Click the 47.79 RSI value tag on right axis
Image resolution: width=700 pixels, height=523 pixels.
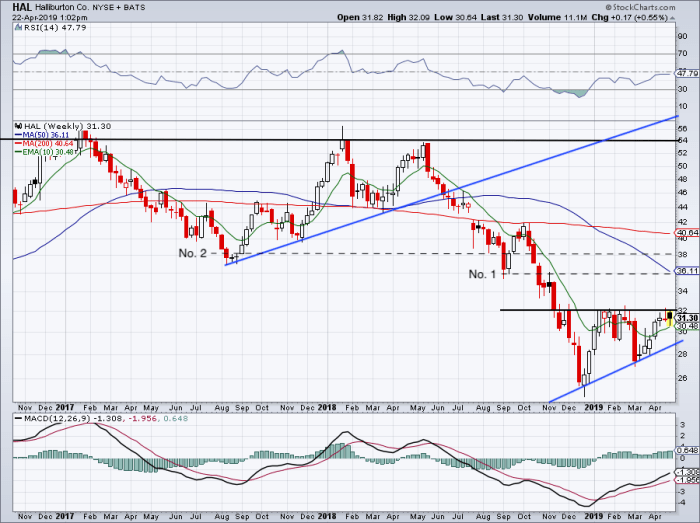(x=687, y=73)
